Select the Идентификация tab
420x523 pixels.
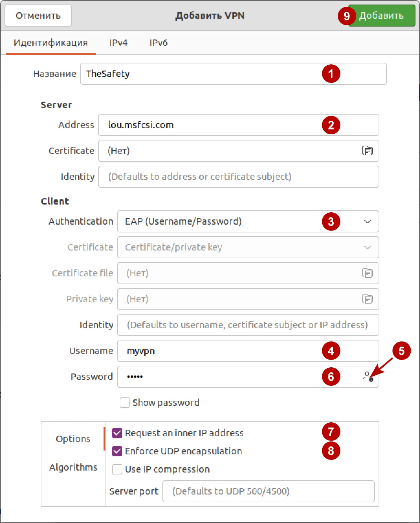click(x=51, y=43)
